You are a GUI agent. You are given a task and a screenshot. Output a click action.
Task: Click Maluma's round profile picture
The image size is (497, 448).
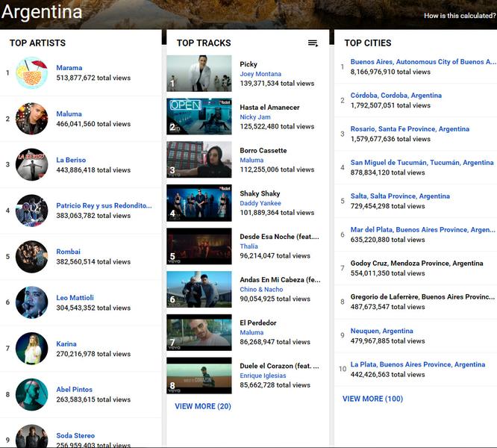[x=31, y=119]
